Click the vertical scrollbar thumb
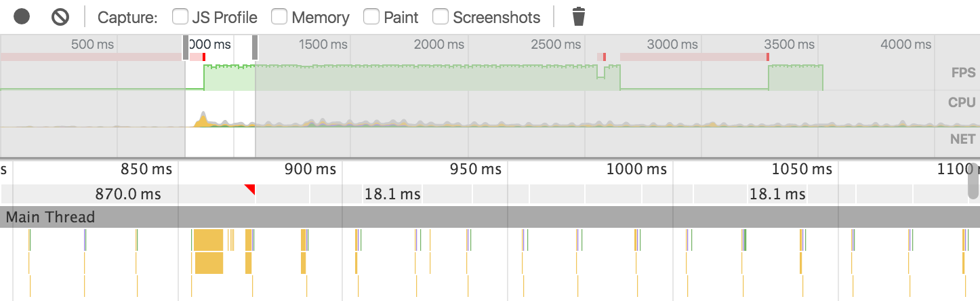Image resolution: width=980 pixels, height=301 pixels. click(x=974, y=182)
